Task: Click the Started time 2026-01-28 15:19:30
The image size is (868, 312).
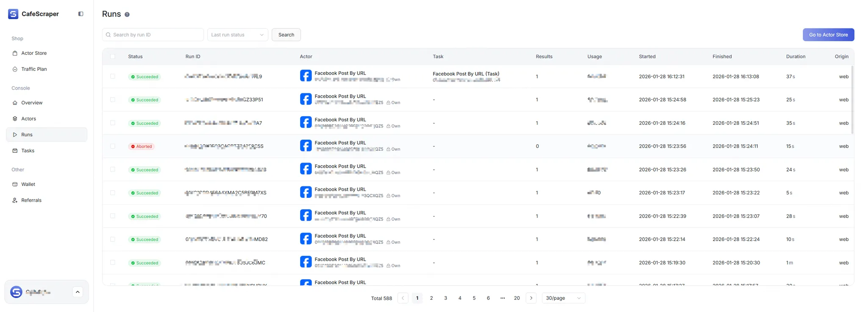Action: click(662, 263)
